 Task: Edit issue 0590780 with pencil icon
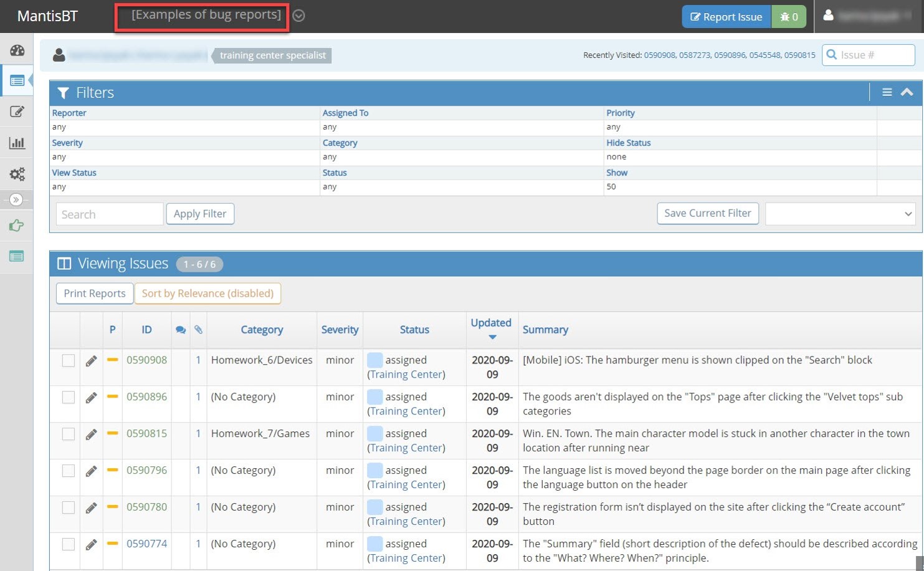click(91, 508)
